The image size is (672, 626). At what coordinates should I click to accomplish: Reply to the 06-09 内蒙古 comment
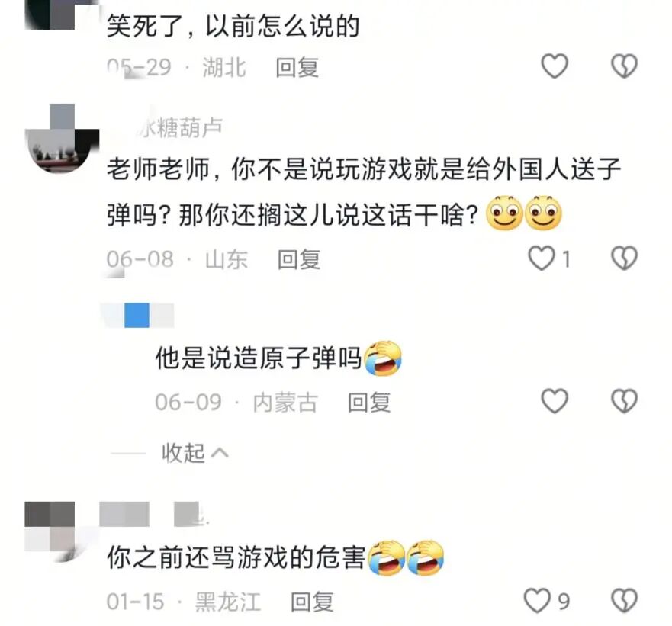click(x=369, y=403)
